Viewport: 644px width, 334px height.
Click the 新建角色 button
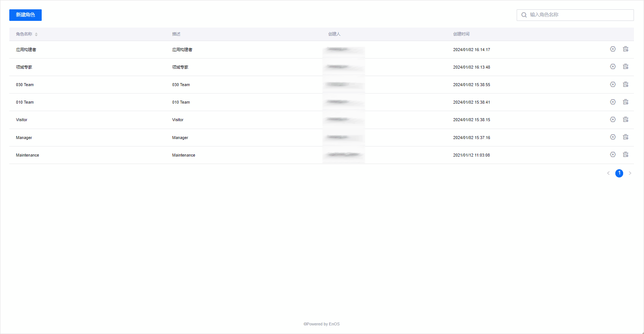pyautogui.click(x=25, y=15)
